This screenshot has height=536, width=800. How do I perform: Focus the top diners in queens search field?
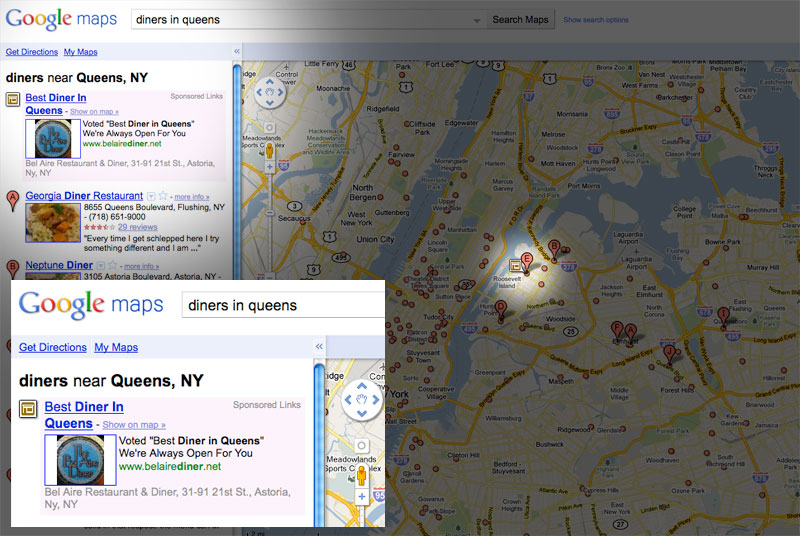[307, 20]
